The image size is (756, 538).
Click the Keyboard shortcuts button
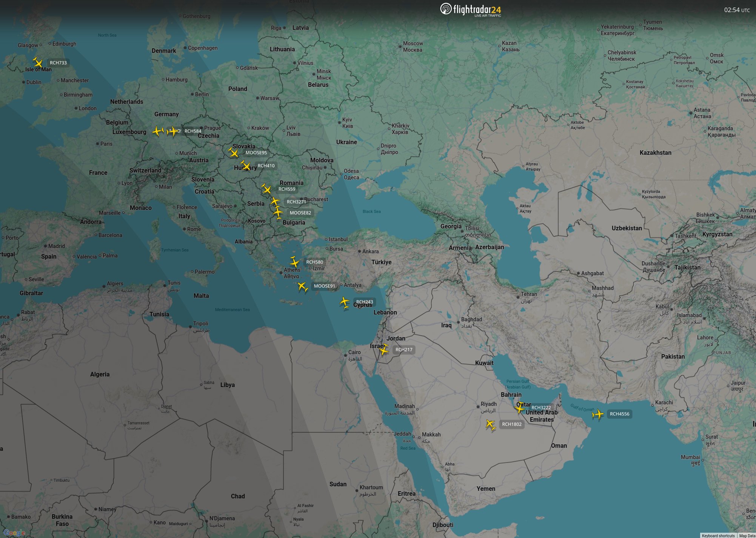point(718,535)
